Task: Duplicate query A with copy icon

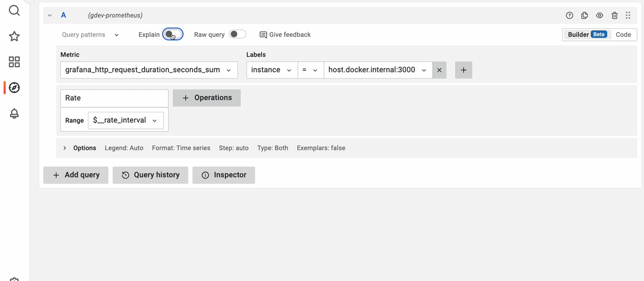Action: click(584, 15)
